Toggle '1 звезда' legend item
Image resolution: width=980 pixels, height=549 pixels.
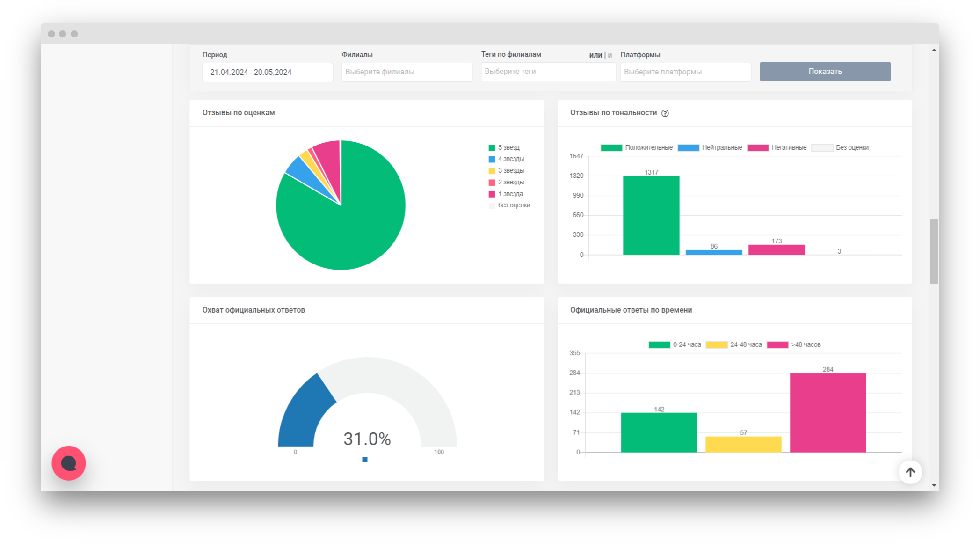tap(506, 194)
